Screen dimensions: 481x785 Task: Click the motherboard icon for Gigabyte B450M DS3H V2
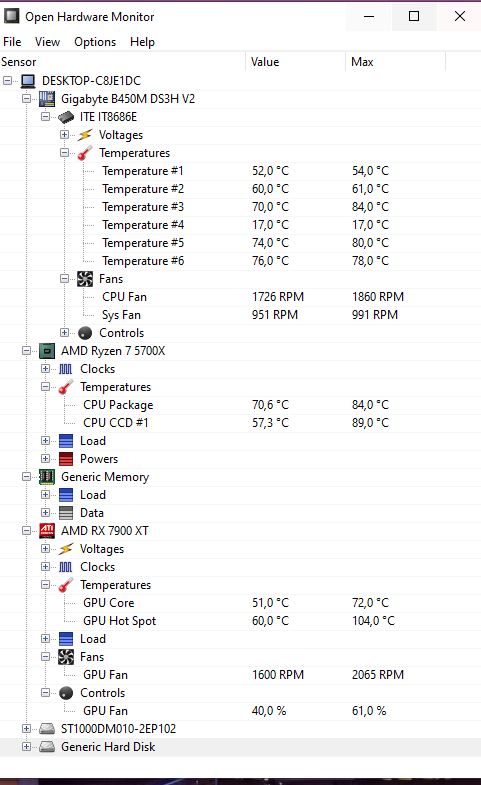(47, 99)
